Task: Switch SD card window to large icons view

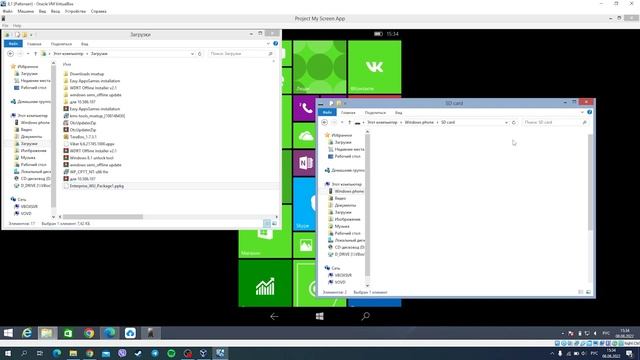Action: 588,292
